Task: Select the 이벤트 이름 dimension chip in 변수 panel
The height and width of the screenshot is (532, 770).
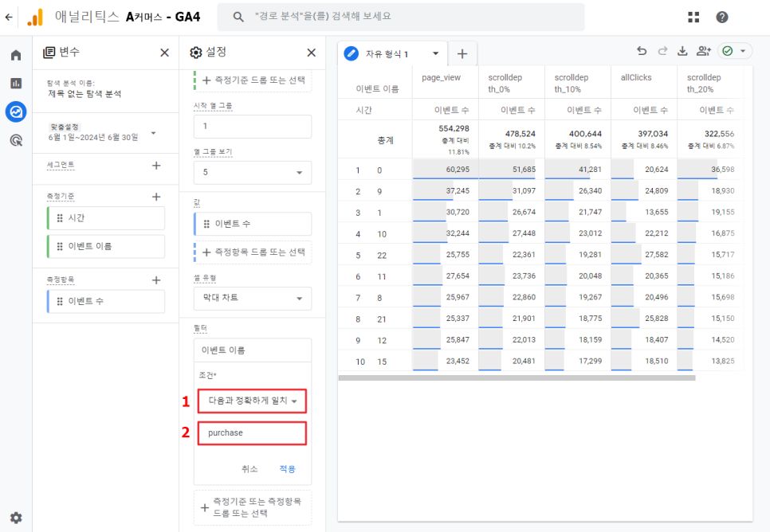Action: pos(106,246)
